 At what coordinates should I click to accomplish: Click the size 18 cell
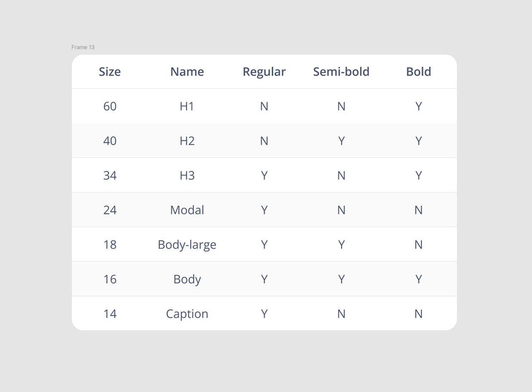(x=110, y=244)
